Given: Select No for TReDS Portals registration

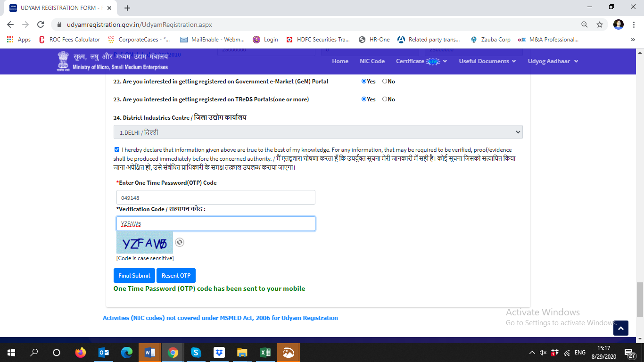Looking at the screenshot, I should (x=385, y=99).
